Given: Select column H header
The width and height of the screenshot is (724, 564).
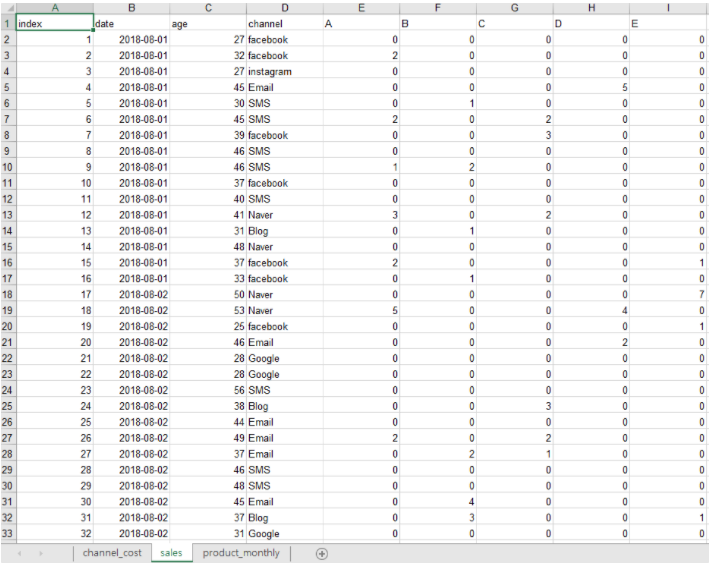Looking at the screenshot, I should click(x=591, y=8).
